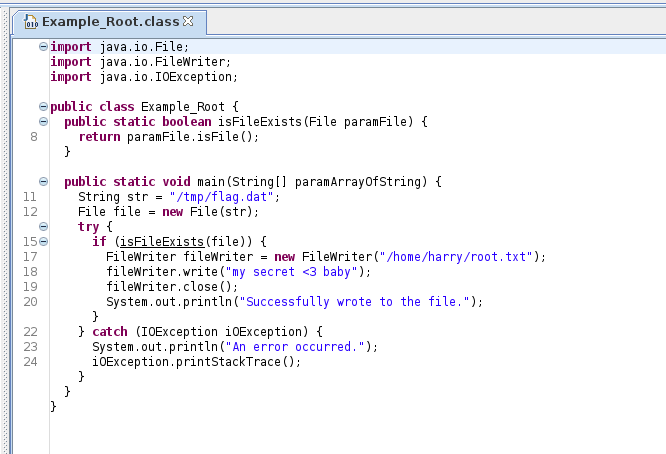
Task: Click line number 22 in the gutter
Action: tap(30, 332)
